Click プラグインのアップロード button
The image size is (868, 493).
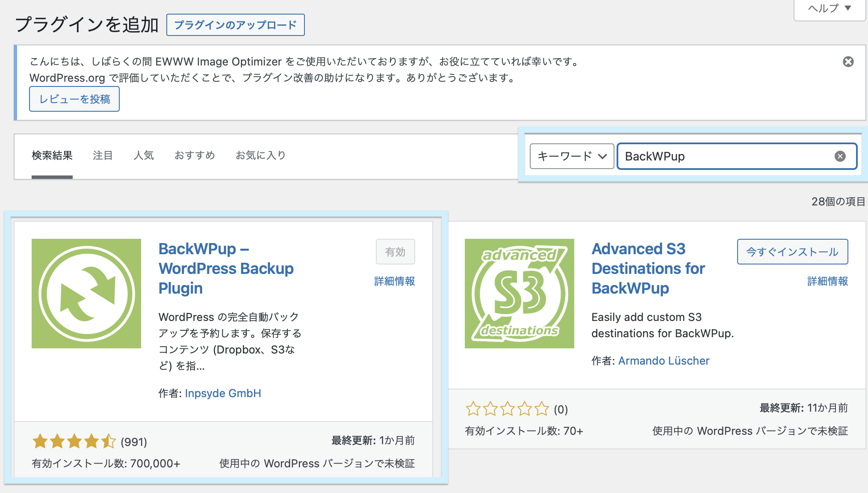tap(235, 25)
